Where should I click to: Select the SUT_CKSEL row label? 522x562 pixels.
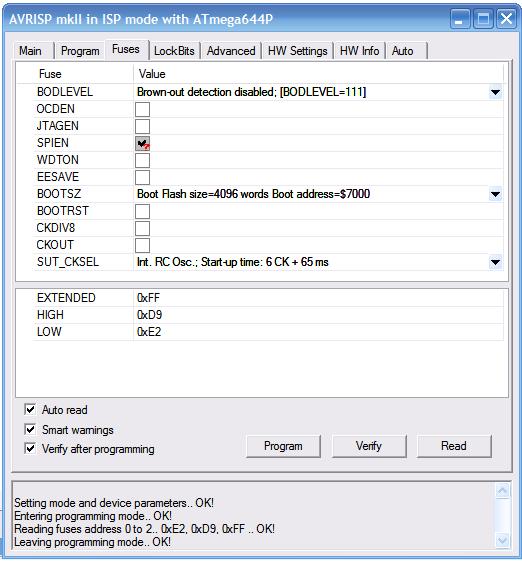click(68, 262)
